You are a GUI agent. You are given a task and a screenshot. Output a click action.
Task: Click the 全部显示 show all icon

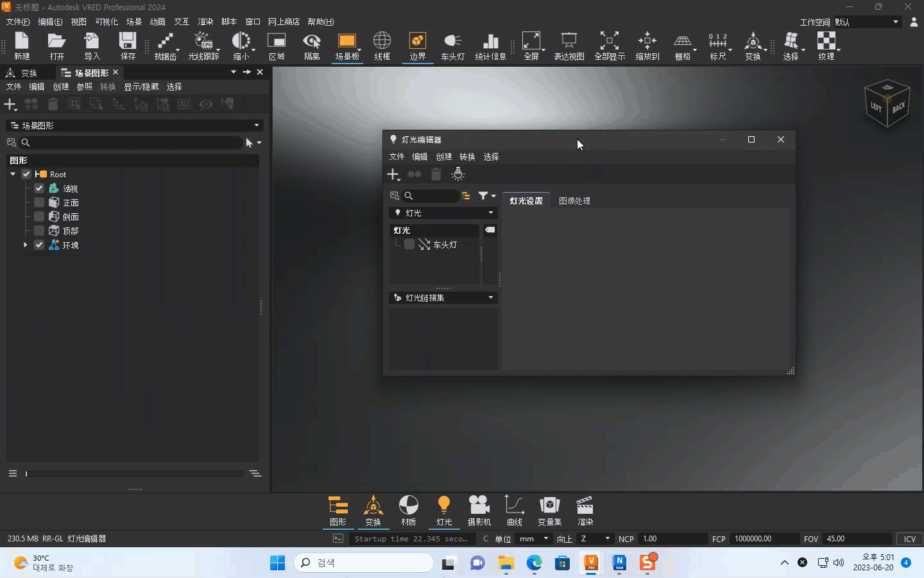(610, 46)
